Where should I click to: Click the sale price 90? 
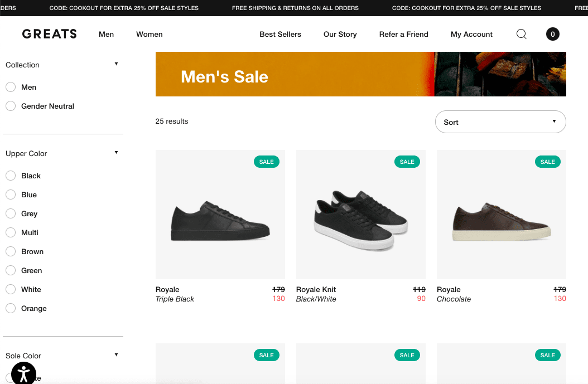coord(421,299)
